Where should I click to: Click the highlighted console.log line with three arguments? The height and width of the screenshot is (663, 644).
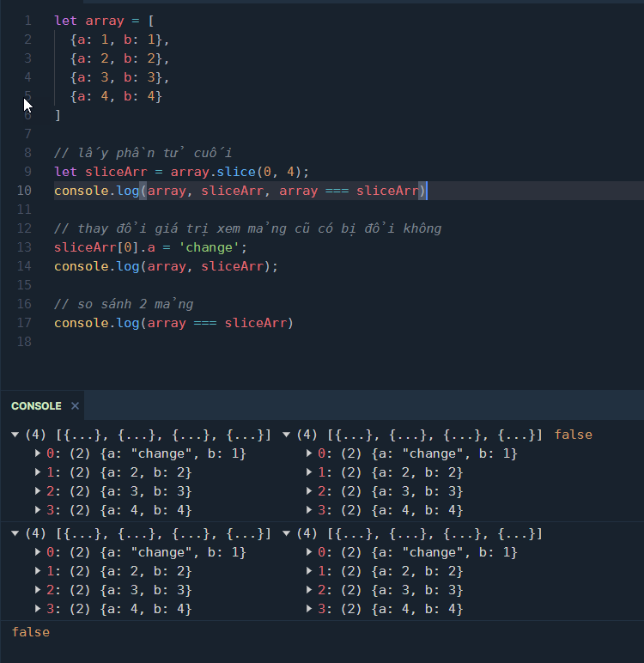point(240,191)
